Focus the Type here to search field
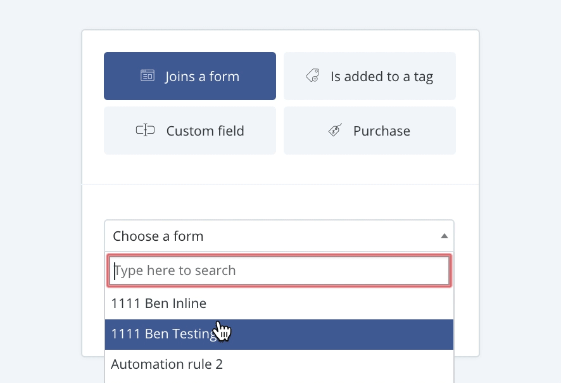Image resolution: width=561 pixels, height=383 pixels. coord(279,271)
